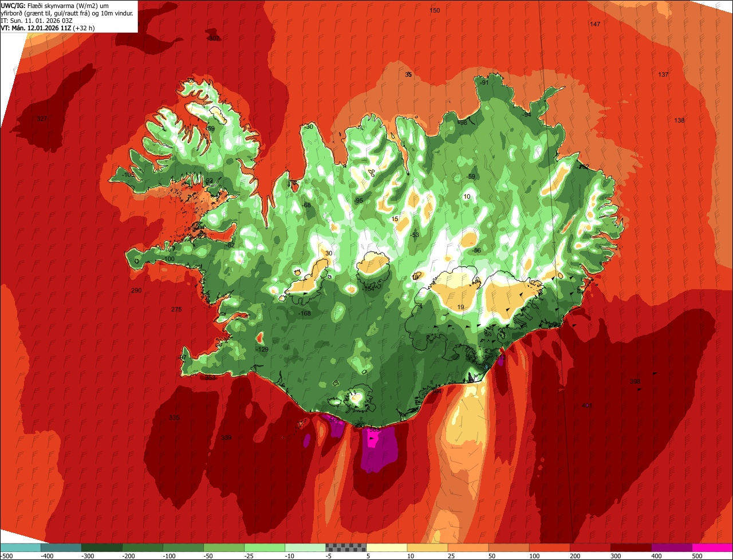Click the '50' legend scale label
Image resolution: width=733 pixels, height=560 pixels.
(x=492, y=556)
